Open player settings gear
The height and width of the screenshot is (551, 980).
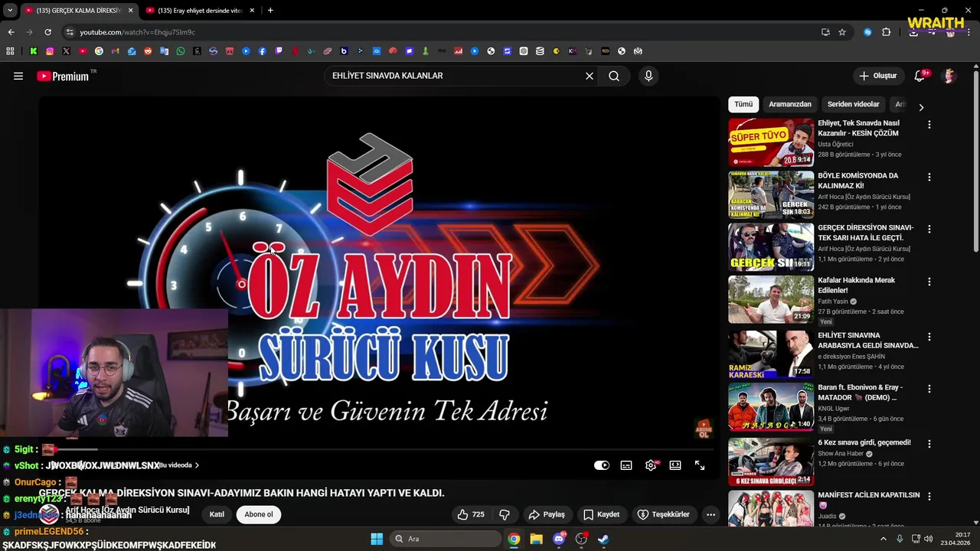tap(651, 465)
